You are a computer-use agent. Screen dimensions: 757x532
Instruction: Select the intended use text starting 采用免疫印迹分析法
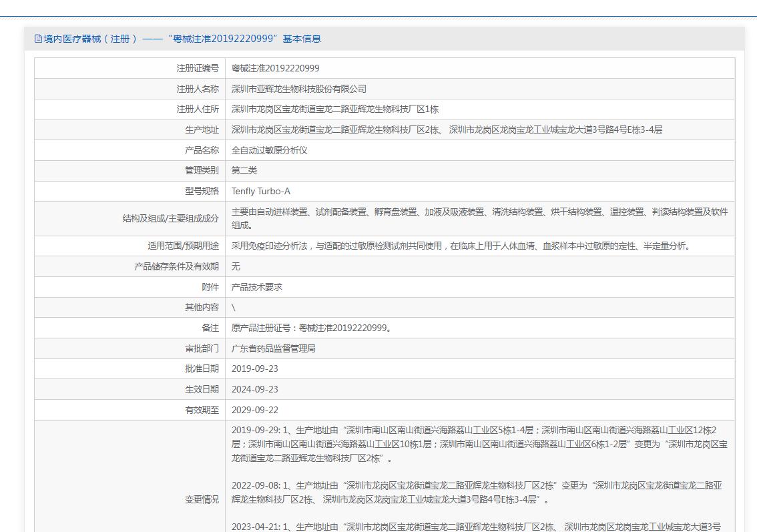461,246
